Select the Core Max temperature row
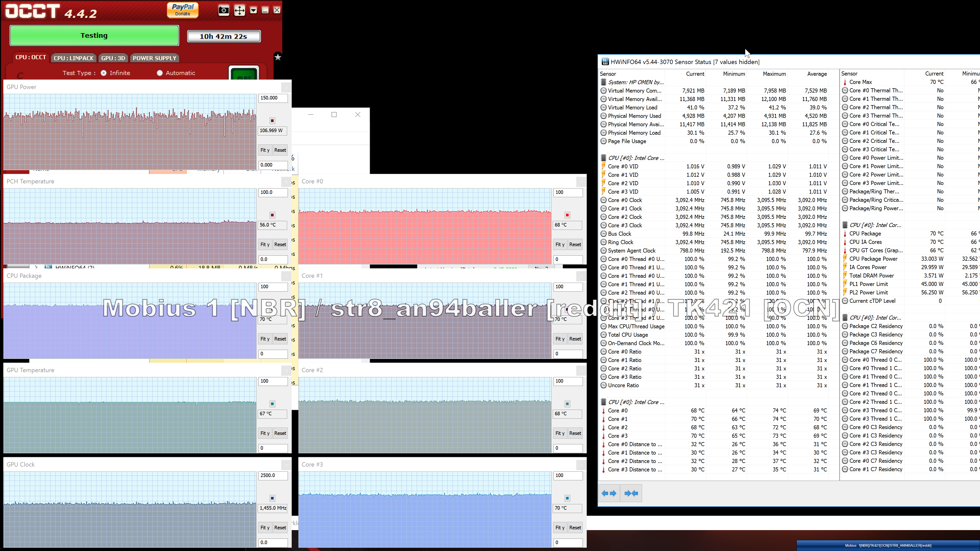Screen dimensions: 980x551 910,82
